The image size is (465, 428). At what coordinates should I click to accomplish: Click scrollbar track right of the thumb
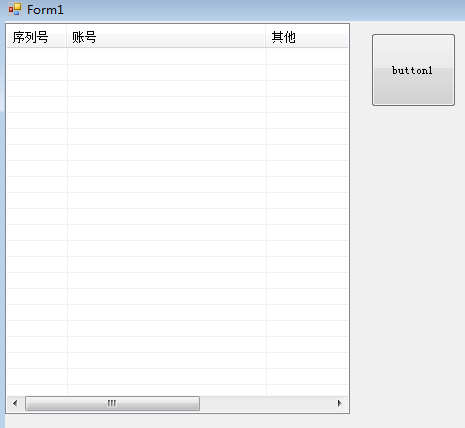(266, 403)
